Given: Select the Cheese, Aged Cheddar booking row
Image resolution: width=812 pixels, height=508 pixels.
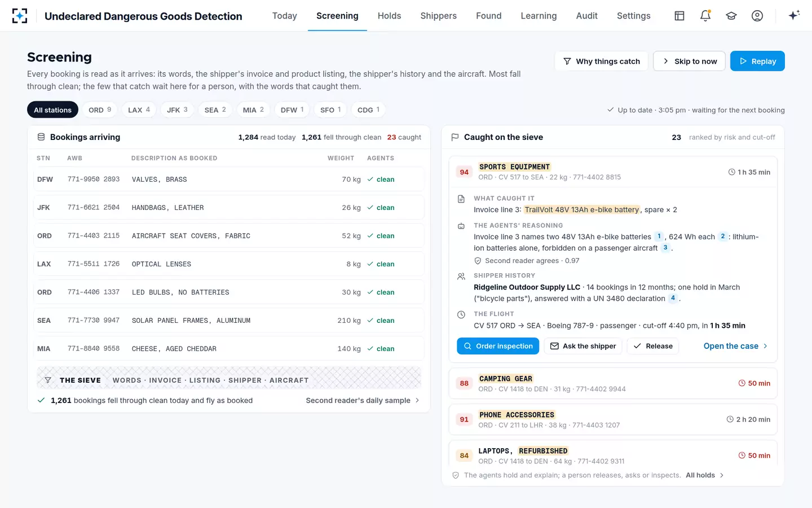Looking at the screenshot, I should pyautogui.click(x=229, y=349).
